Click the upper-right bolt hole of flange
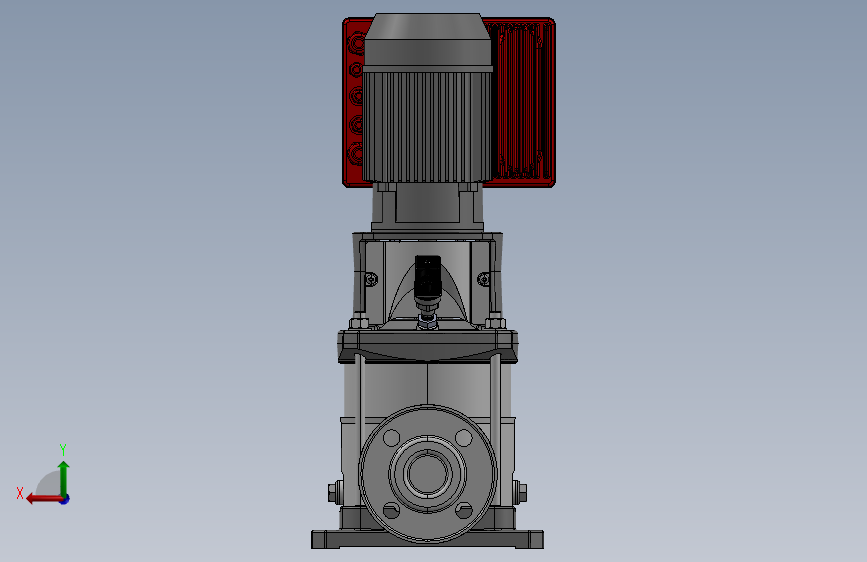 [x=463, y=438]
